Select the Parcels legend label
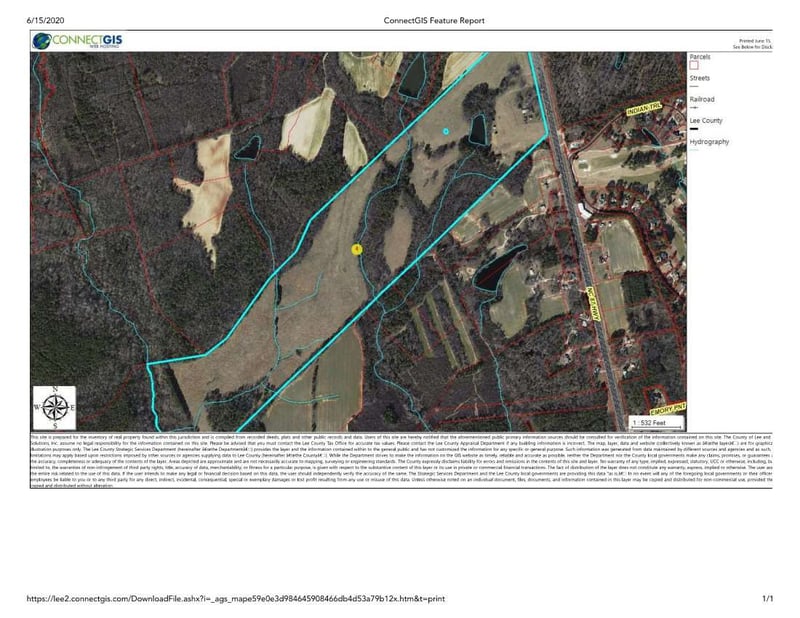 (x=699, y=57)
